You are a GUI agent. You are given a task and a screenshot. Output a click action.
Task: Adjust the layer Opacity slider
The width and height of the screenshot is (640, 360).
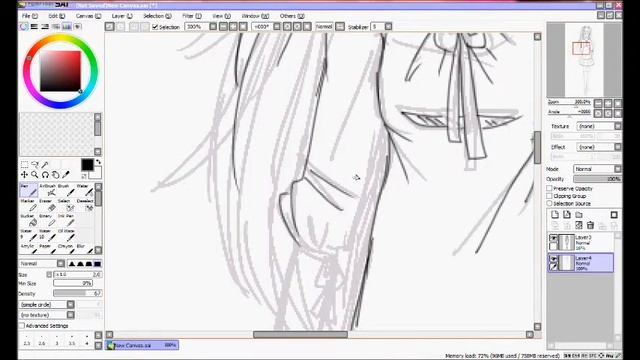tap(598, 179)
